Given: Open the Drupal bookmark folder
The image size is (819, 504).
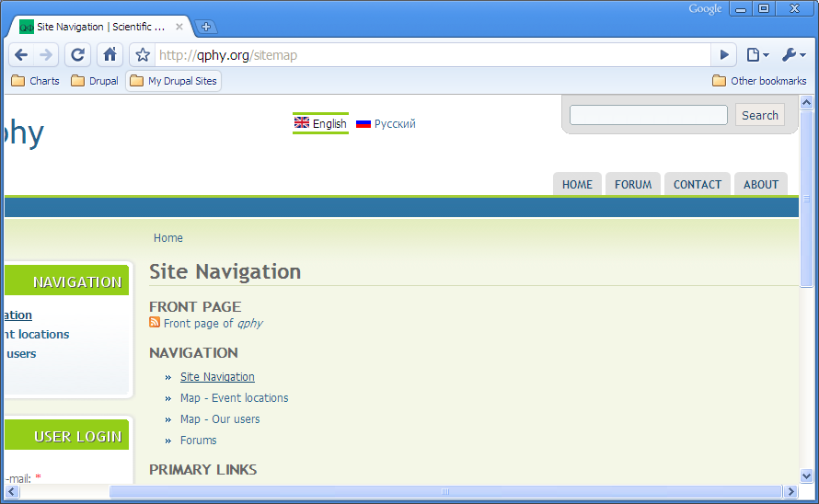Looking at the screenshot, I should coord(95,81).
